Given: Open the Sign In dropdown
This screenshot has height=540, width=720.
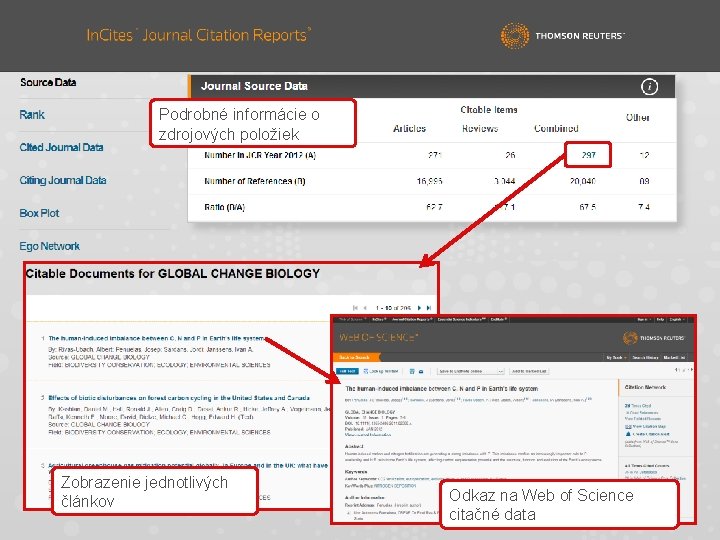Looking at the screenshot, I should tap(643, 319).
